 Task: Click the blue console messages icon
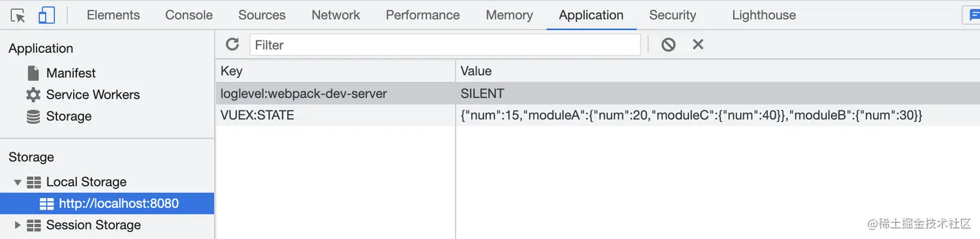tap(971, 15)
